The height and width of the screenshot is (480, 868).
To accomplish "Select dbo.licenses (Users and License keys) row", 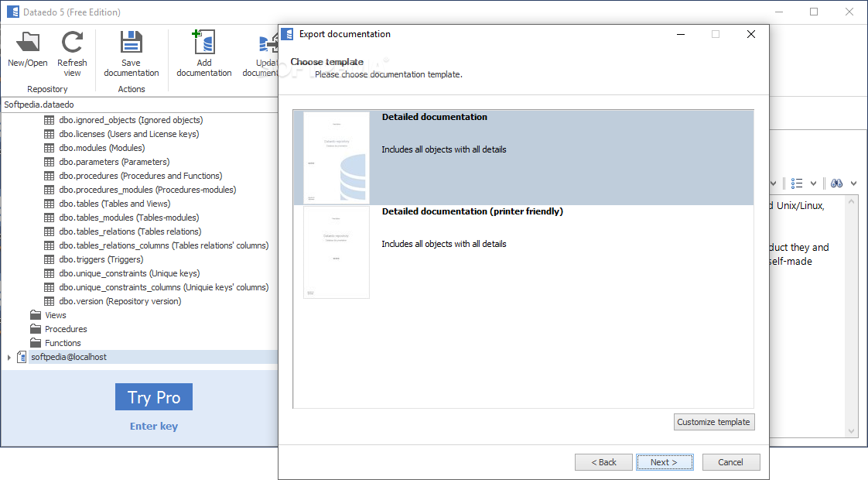I will (x=129, y=134).
